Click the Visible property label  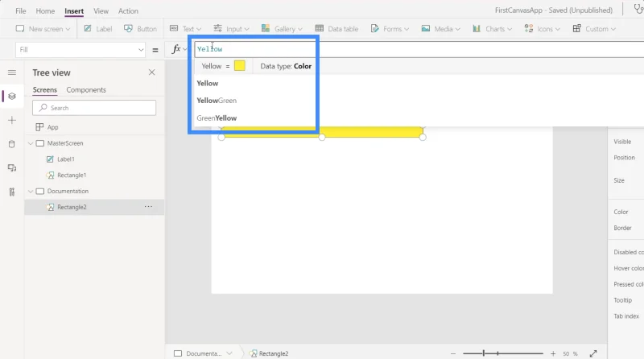pyautogui.click(x=622, y=142)
